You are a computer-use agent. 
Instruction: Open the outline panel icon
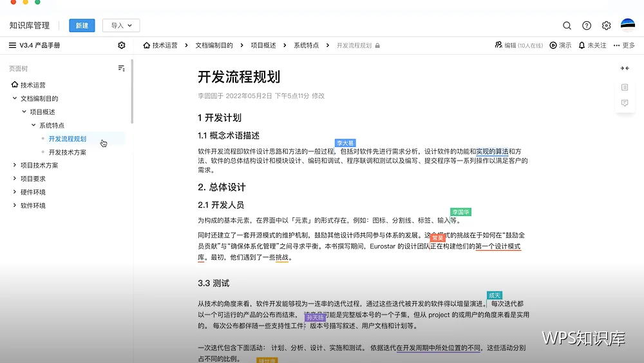coord(625,87)
